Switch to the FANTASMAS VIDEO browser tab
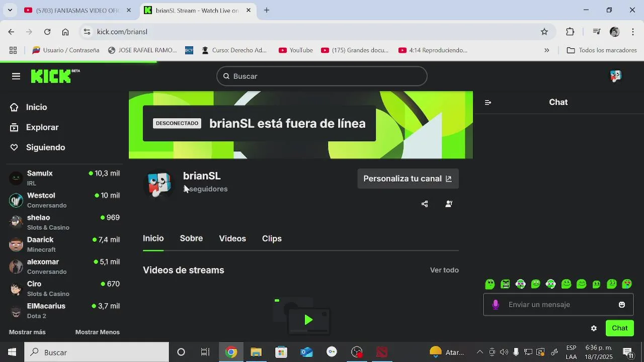The height and width of the screenshot is (362, 644). click(x=78, y=10)
